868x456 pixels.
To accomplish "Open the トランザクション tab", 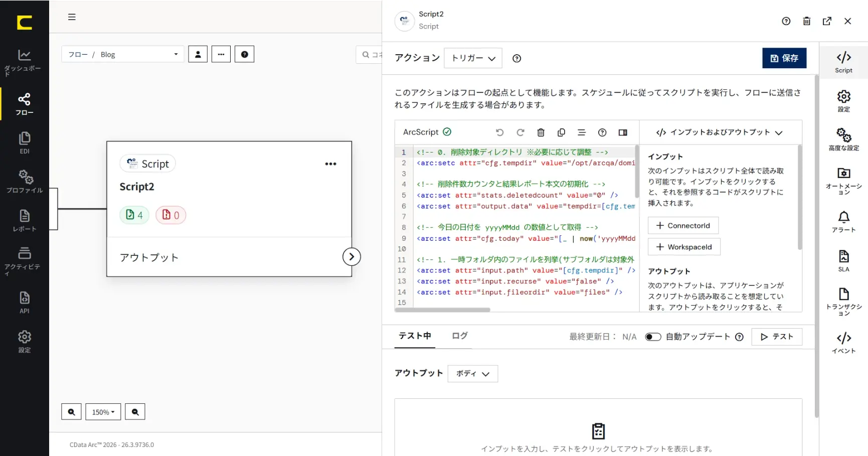I will (x=843, y=301).
